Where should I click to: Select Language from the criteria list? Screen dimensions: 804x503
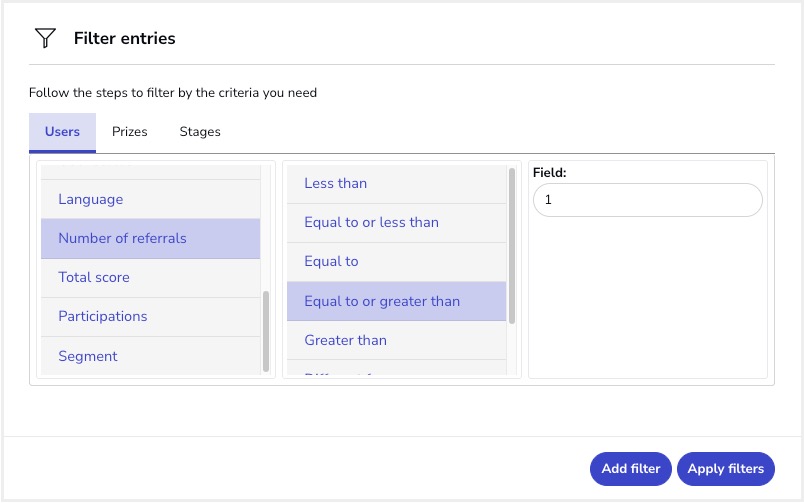150,199
